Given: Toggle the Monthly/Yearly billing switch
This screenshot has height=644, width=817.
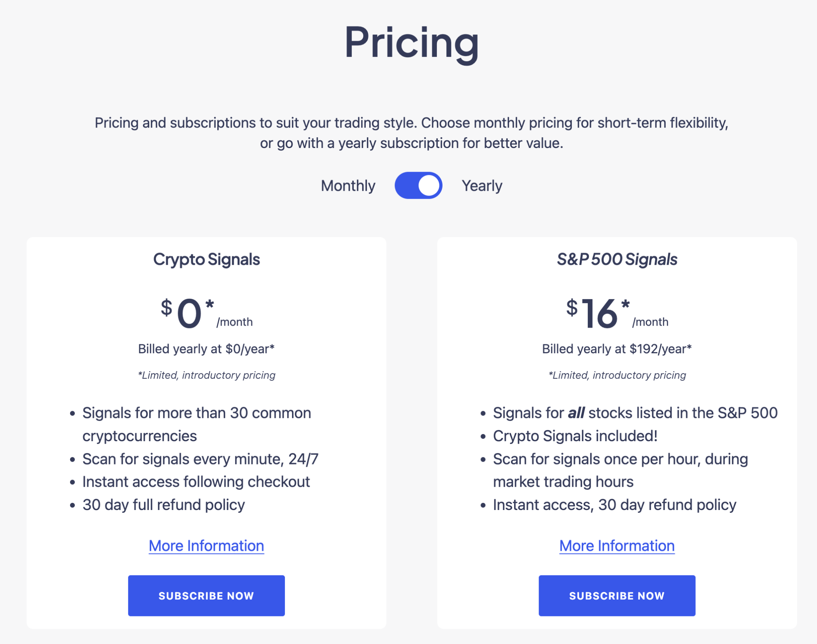Looking at the screenshot, I should coord(418,186).
